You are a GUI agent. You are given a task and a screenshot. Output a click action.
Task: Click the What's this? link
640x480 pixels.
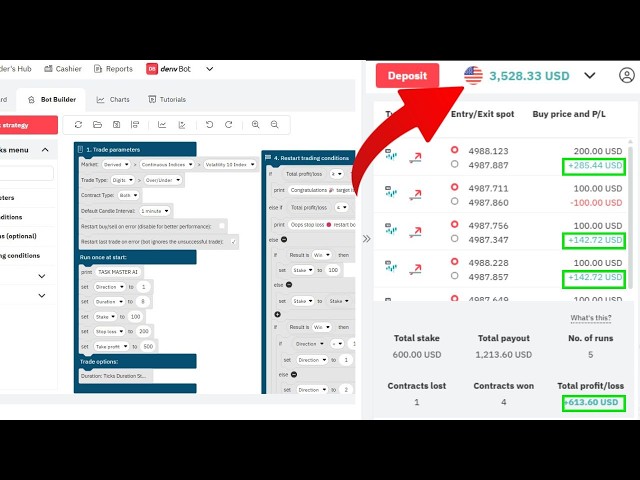(x=591, y=318)
